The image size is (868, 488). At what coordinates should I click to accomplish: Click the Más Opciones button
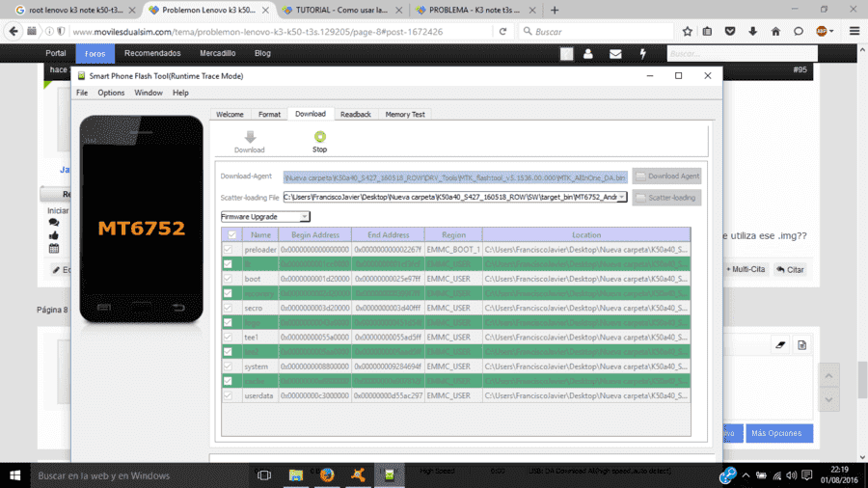pos(779,433)
